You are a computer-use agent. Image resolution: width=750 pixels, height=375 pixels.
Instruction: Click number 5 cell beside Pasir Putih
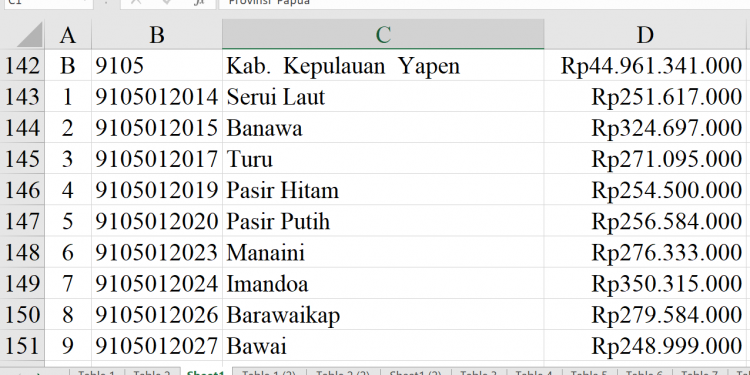tap(68, 221)
